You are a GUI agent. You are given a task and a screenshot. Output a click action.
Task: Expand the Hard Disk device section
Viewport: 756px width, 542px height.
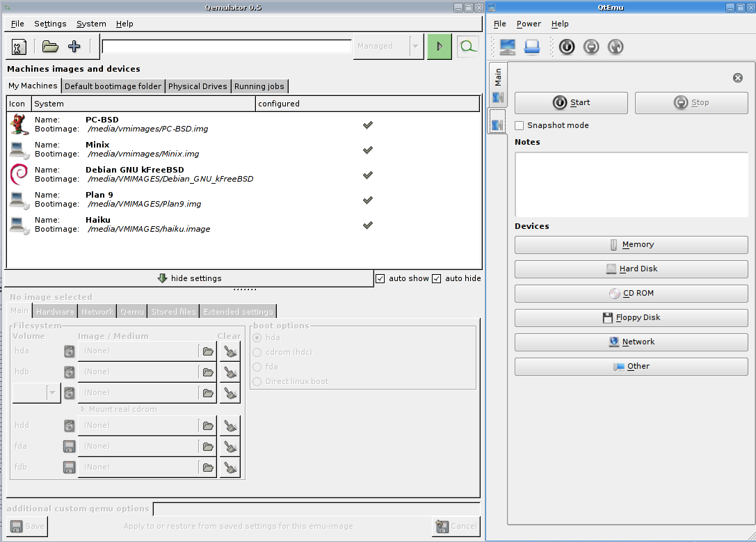click(x=631, y=269)
